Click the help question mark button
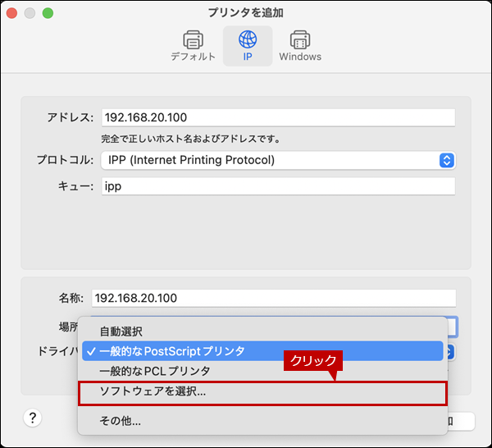The image size is (492, 448). point(33,418)
